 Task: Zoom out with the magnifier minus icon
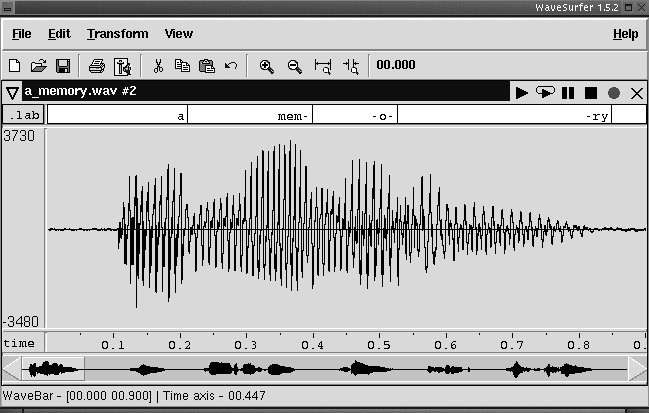pos(294,66)
